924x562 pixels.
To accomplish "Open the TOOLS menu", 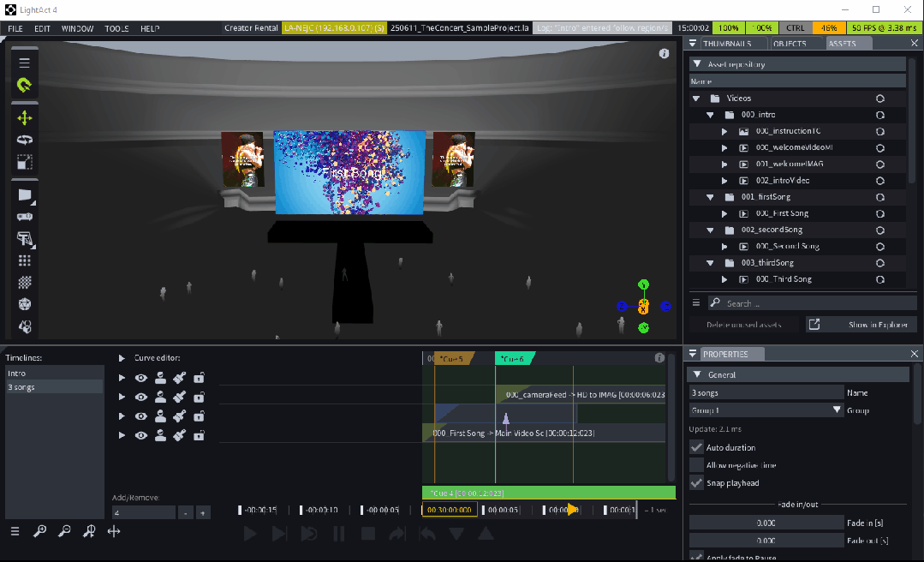I will pos(116,28).
